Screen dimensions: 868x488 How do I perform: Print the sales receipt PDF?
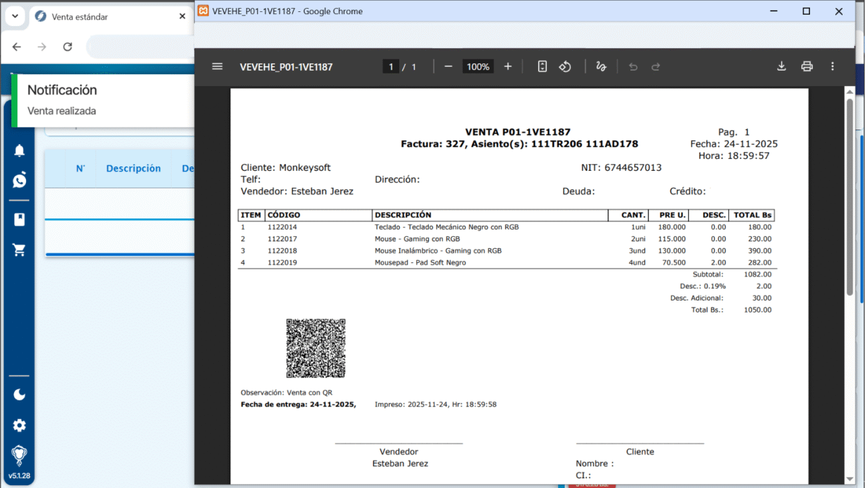pyautogui.click(x=807, y=67)
